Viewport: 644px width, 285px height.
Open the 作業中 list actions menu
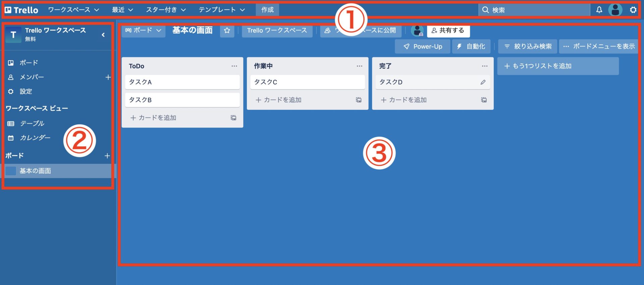[x=360, y=66]
